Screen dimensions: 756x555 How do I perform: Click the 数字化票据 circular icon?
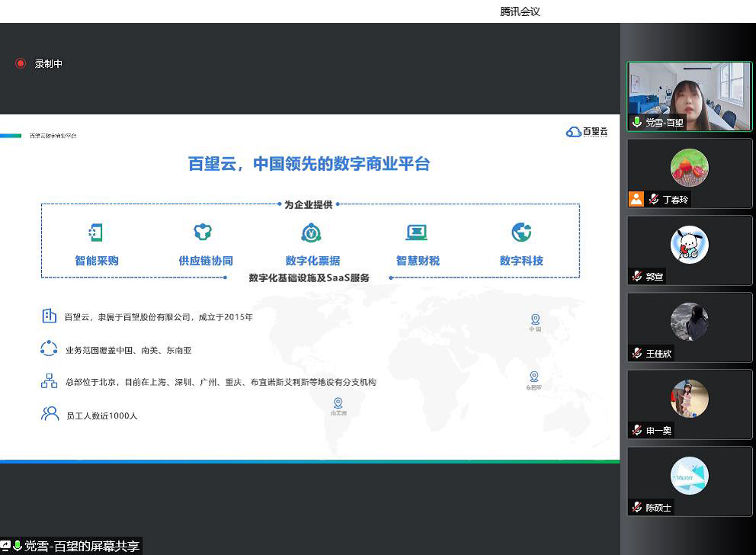click(311, 233)
